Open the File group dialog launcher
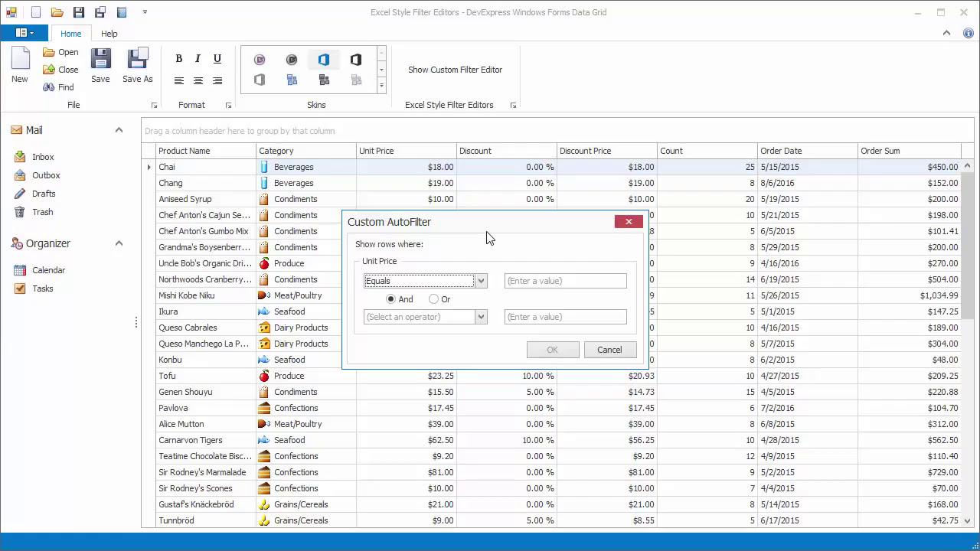 pos(154,106)
